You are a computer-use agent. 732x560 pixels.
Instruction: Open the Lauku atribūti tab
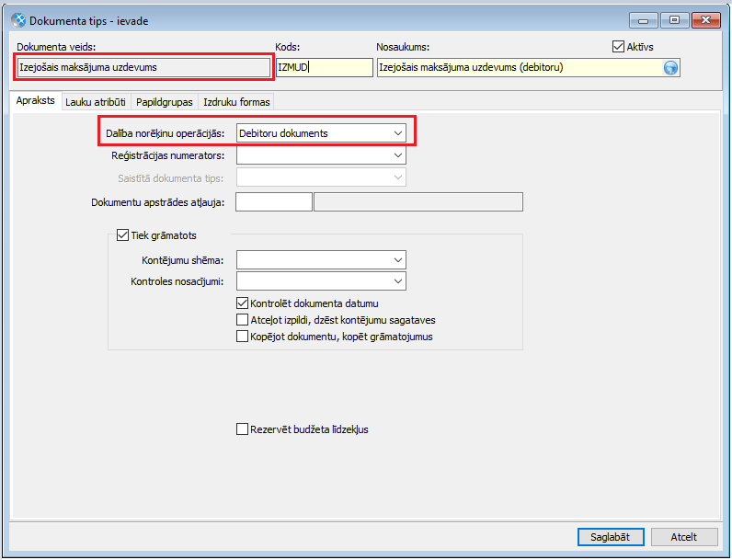tap(96, 102)
